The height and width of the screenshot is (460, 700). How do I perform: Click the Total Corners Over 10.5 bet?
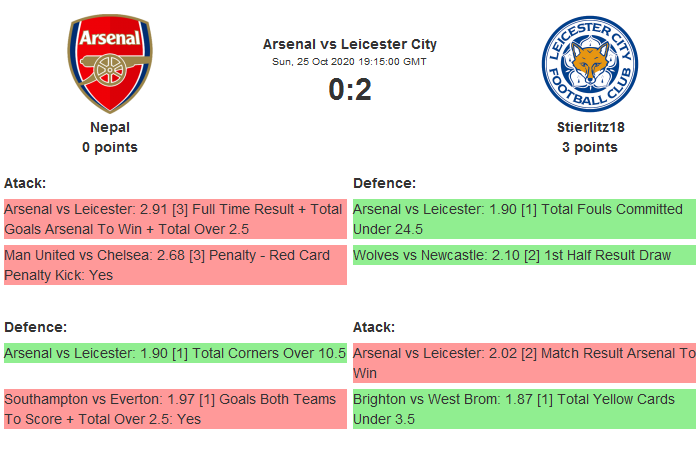(174, 353)
